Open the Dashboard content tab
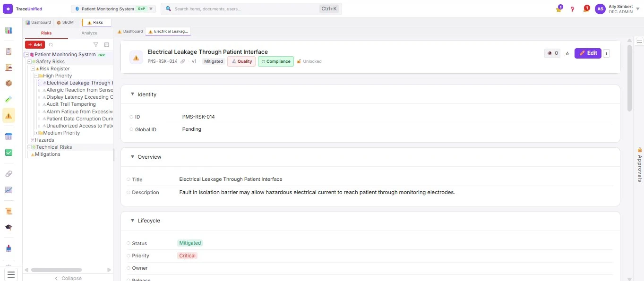644x281 pixels. click(x=130, y=31)
